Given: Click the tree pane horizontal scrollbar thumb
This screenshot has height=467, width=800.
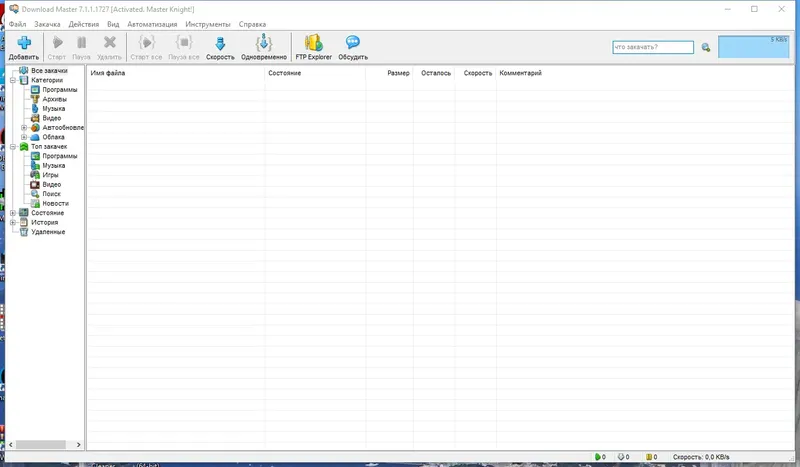Looking at the screenshot, I should tap(40, 445).
